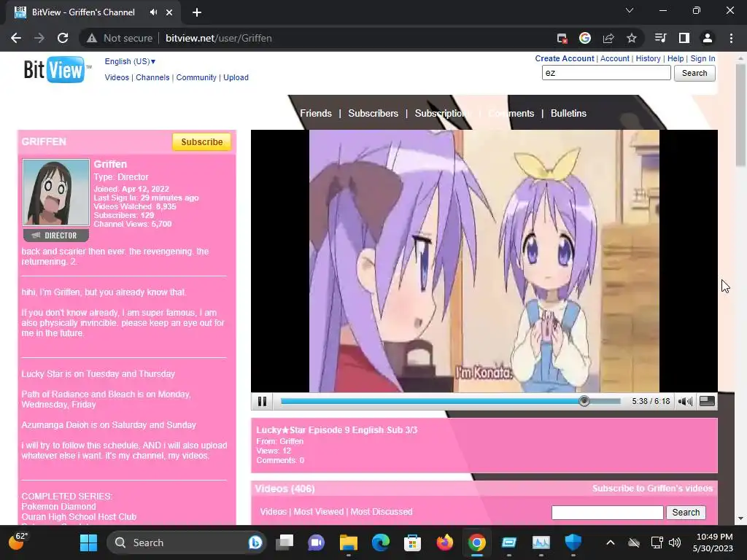Open the tab search chevron
The height and width of the screenshot is (560, 747).
click(630, 10)
